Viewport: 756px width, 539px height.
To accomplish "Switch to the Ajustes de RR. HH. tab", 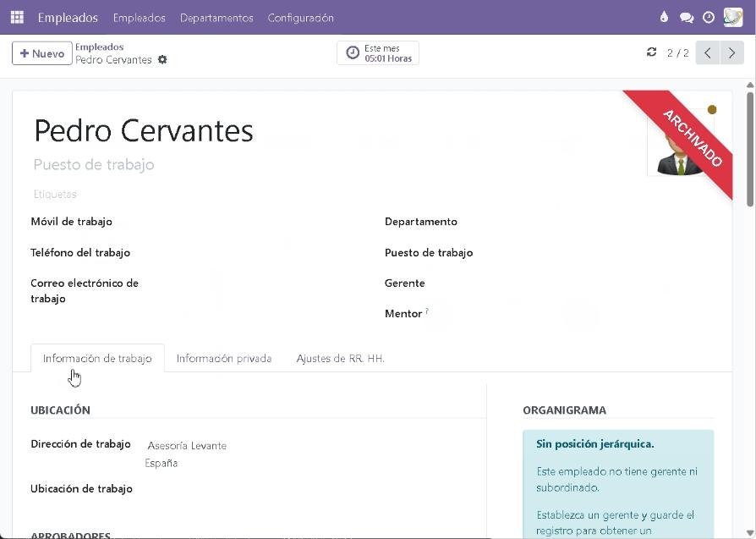I will [340, 359].
